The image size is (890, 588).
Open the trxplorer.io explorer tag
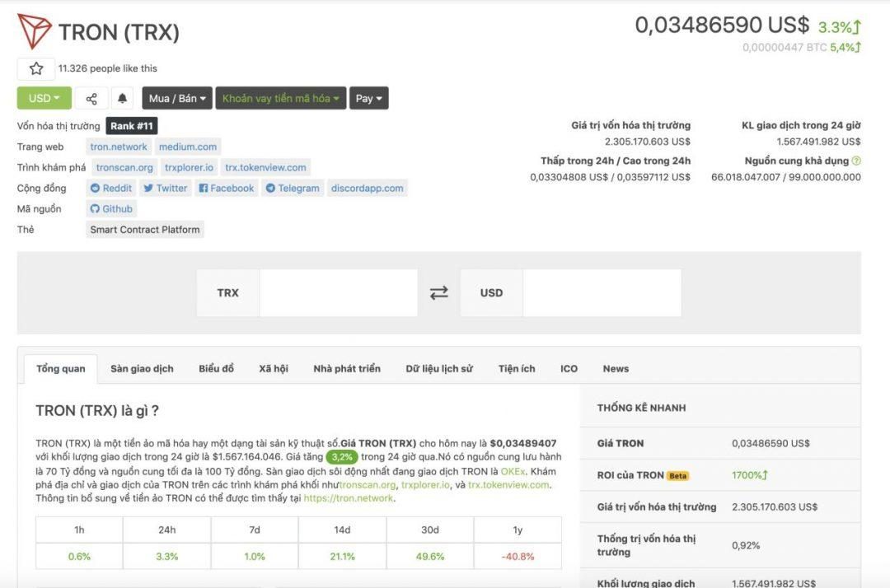coord(189,167)
